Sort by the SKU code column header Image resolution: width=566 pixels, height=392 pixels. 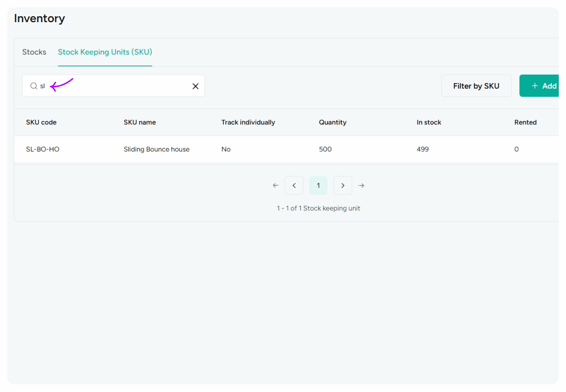(x=41, y=122)
